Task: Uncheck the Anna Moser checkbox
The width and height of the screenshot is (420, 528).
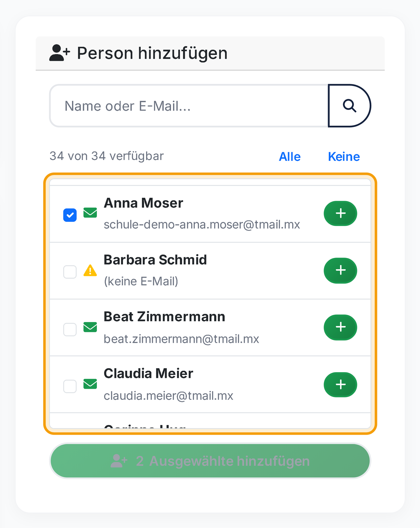Action: [70, 215]
